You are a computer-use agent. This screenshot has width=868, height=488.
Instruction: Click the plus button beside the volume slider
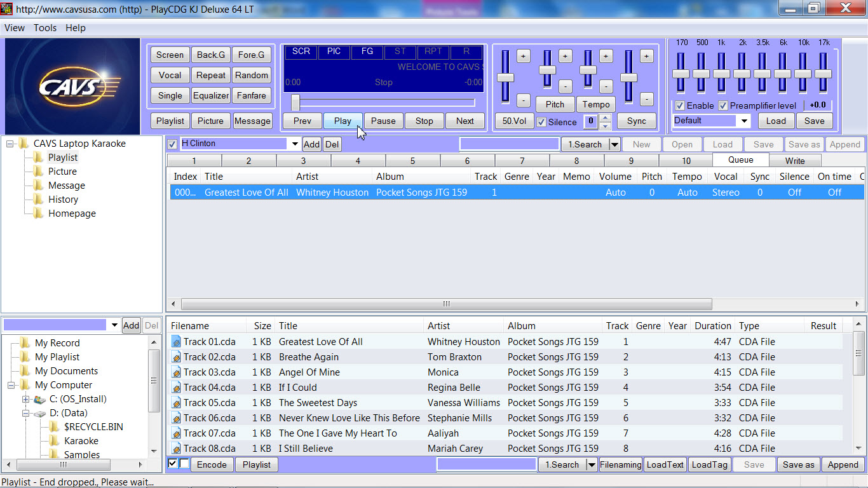click(x=523, y=56)
